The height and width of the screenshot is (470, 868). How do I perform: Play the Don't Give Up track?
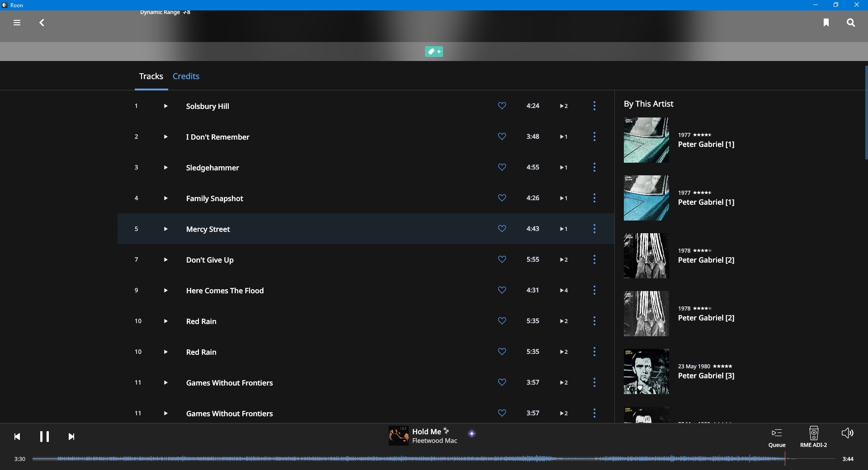(165, 260)
